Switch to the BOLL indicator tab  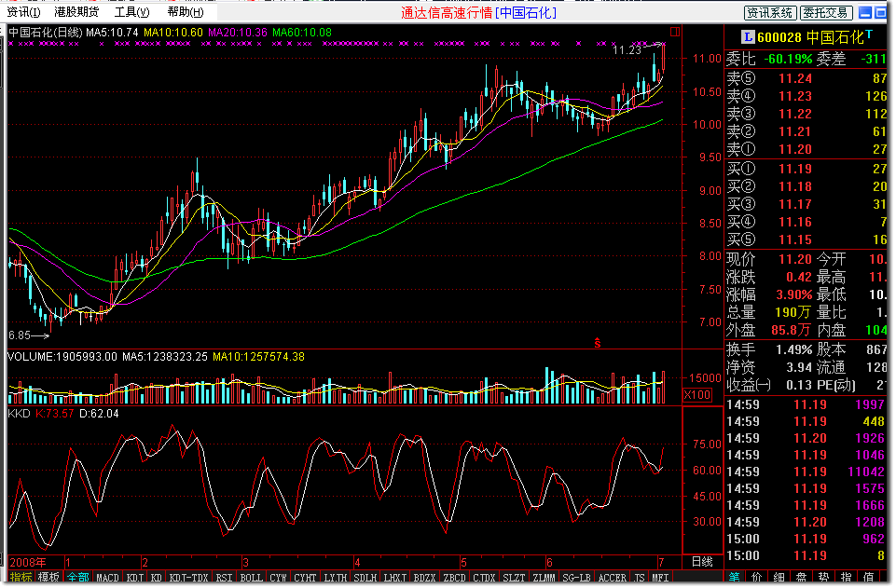click(251, 578)
